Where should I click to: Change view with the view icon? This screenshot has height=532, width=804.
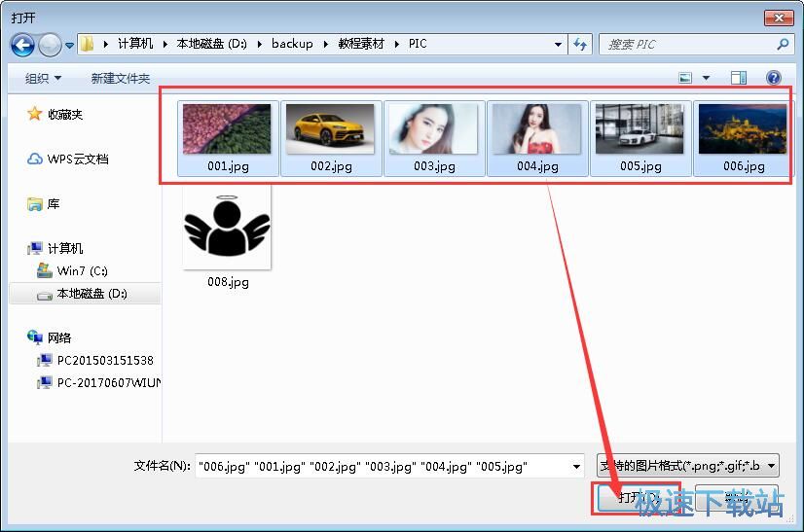(685, 78)
